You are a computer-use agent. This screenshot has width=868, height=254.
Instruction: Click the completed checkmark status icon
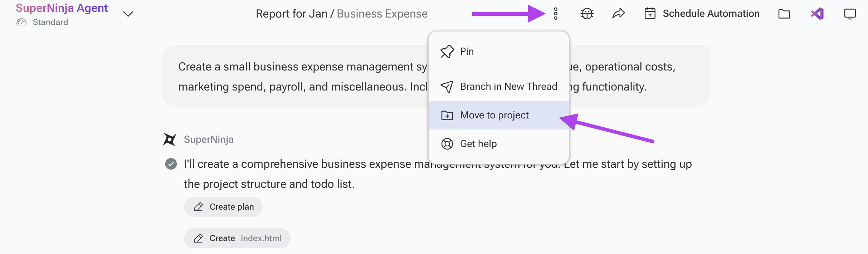171,164
